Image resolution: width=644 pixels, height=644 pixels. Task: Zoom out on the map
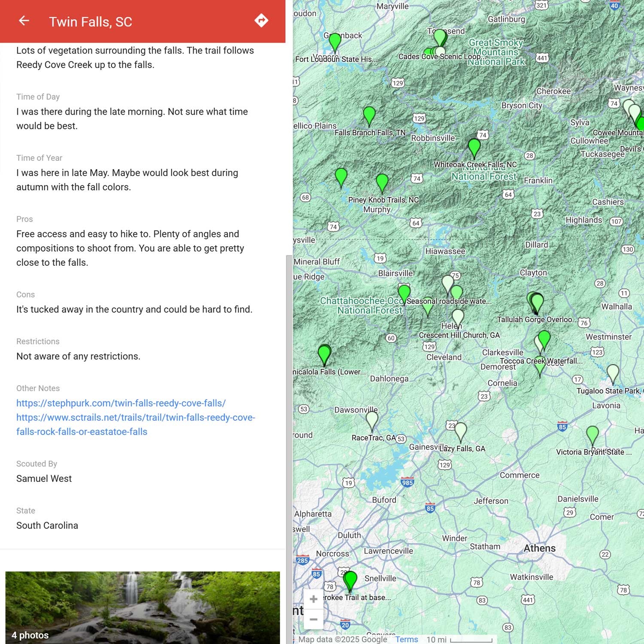(x=313, y=619)
